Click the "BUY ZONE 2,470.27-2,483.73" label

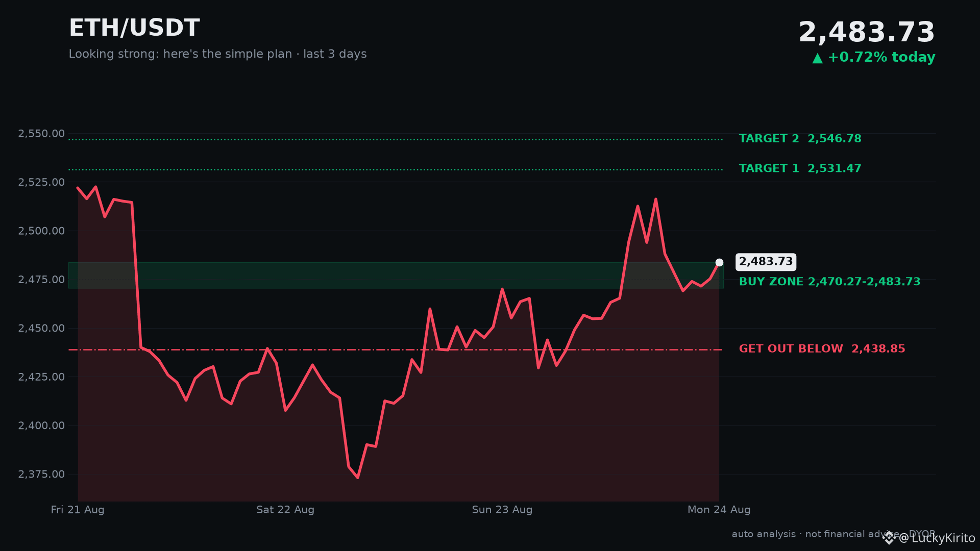tap(829, 282)
